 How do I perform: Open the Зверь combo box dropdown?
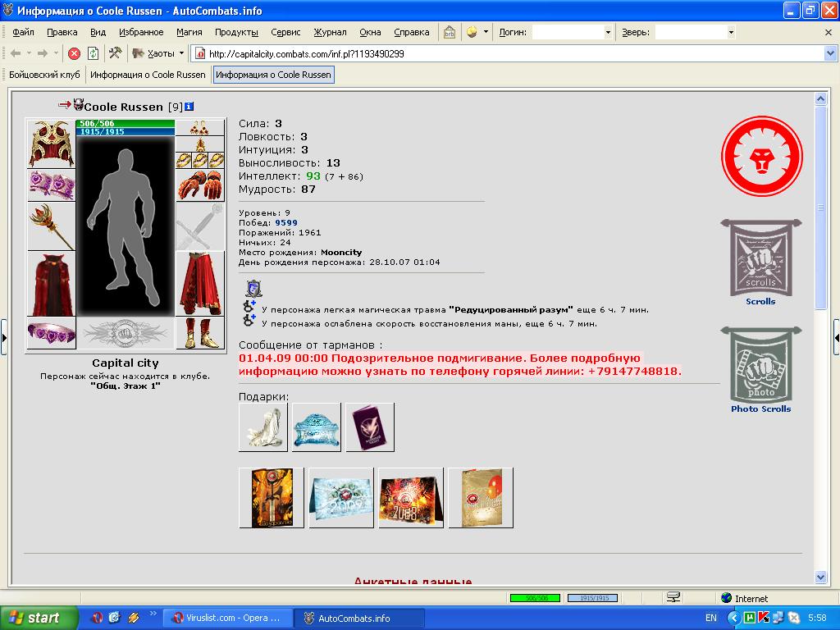[x=731, y=32]
